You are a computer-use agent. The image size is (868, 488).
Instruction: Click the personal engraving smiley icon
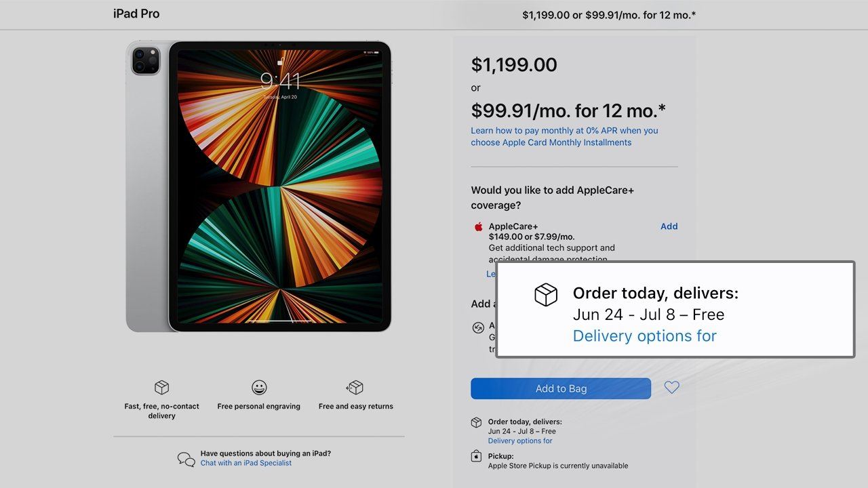click(x=259, y=388)
